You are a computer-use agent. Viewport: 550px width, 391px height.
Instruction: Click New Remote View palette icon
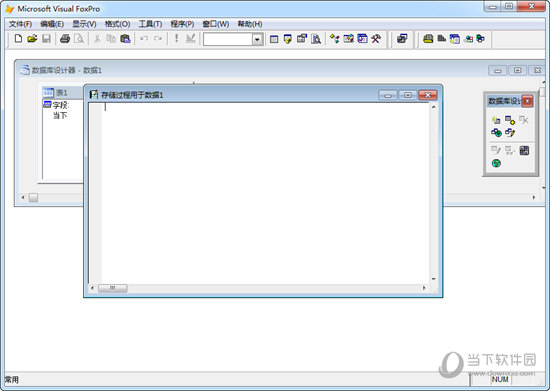[x=496, y=133]
